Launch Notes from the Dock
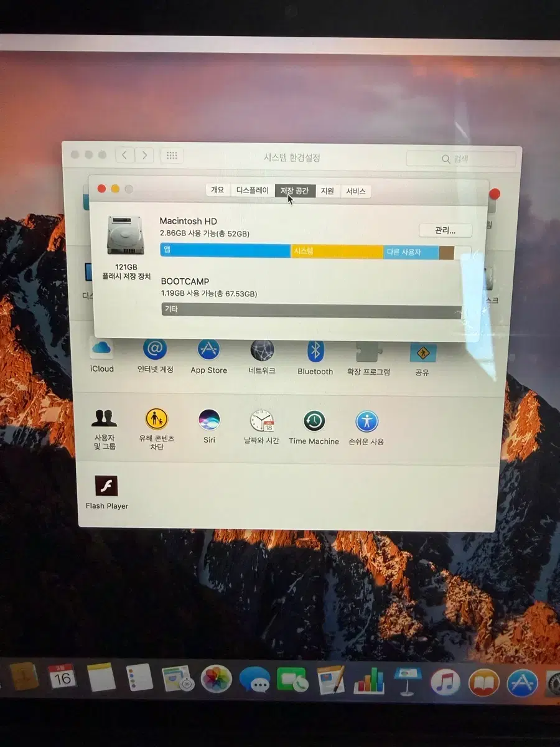The width and height of the screenshot is (560, 747). pos(101,677)
